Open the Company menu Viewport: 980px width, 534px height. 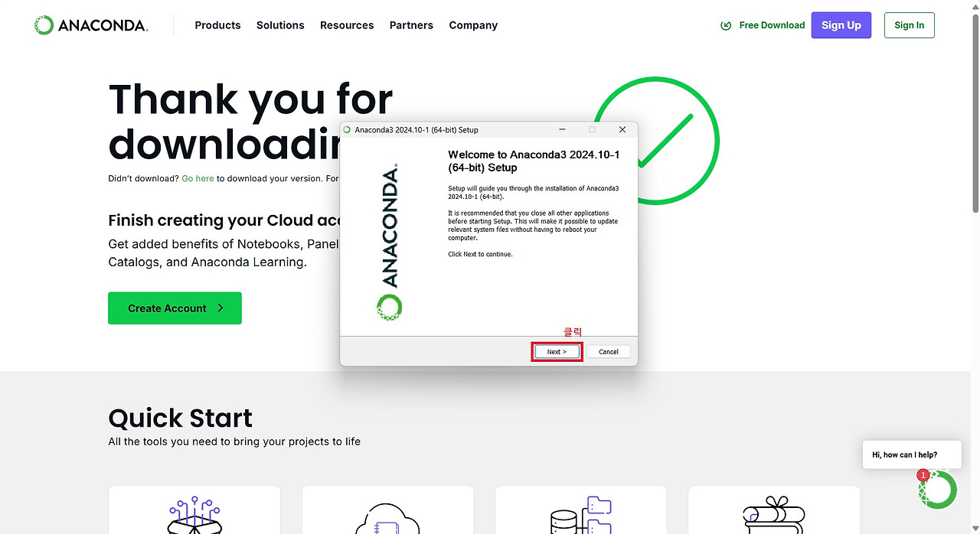click(473, 25)
